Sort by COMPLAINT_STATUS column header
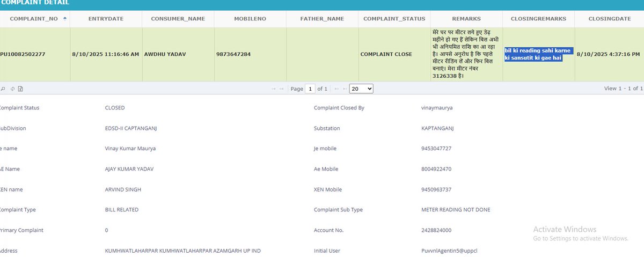 [x=394, y=19]
